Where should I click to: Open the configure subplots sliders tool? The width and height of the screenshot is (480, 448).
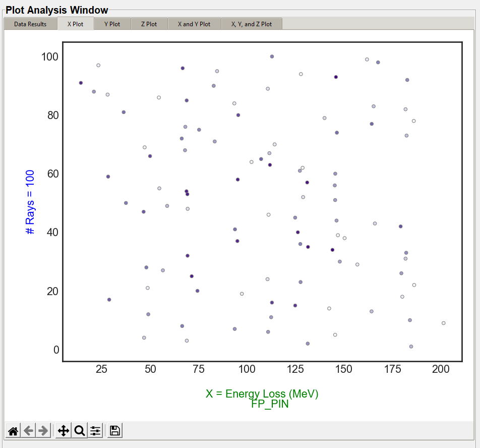click(x=95, y=431)
